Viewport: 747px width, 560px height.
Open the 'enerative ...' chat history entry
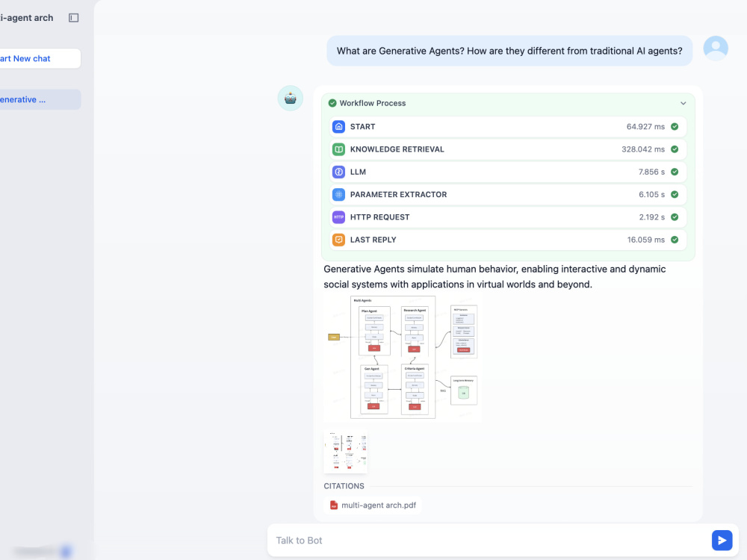click(40, 99)
